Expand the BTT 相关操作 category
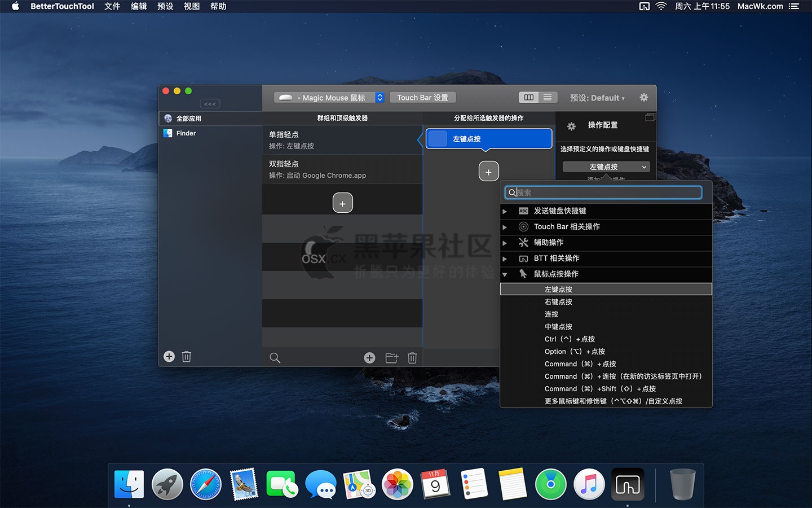The image size is (812, 508). click(505, 259)
